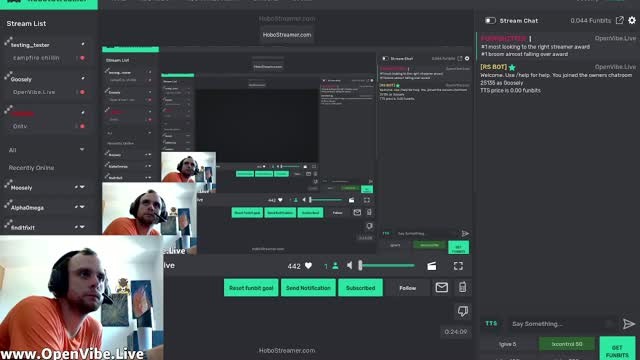
Task: Toggle TTS in chat input
Action: pos(491,324)
